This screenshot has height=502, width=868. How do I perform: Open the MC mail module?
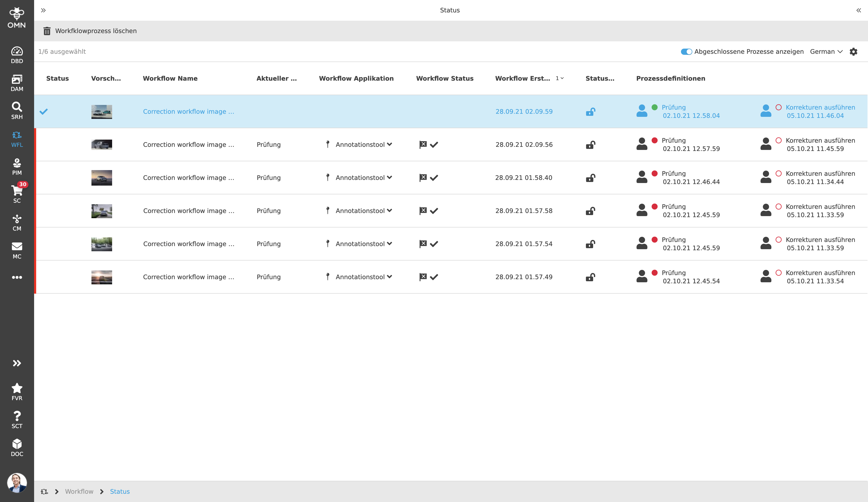pos(17,250)
